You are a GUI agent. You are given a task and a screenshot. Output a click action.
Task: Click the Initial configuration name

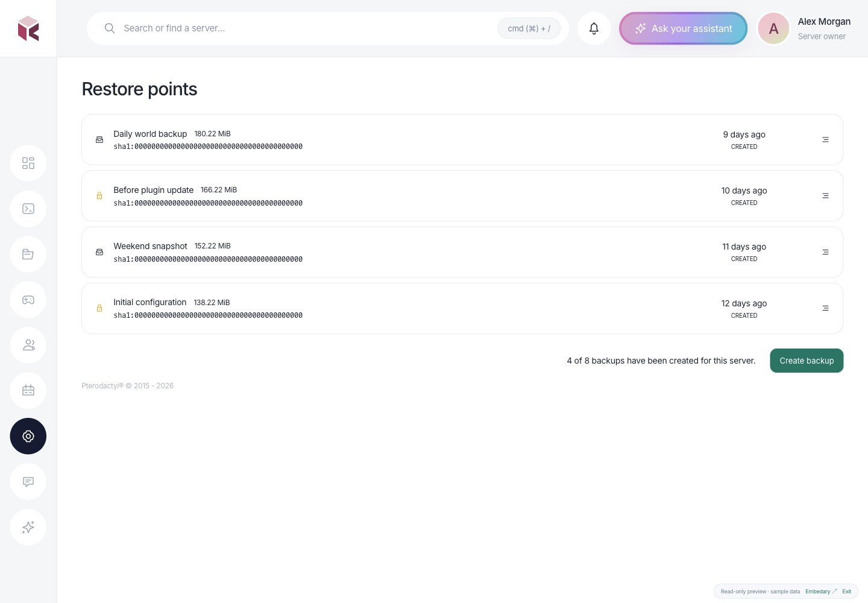click(x=149, y=302)
